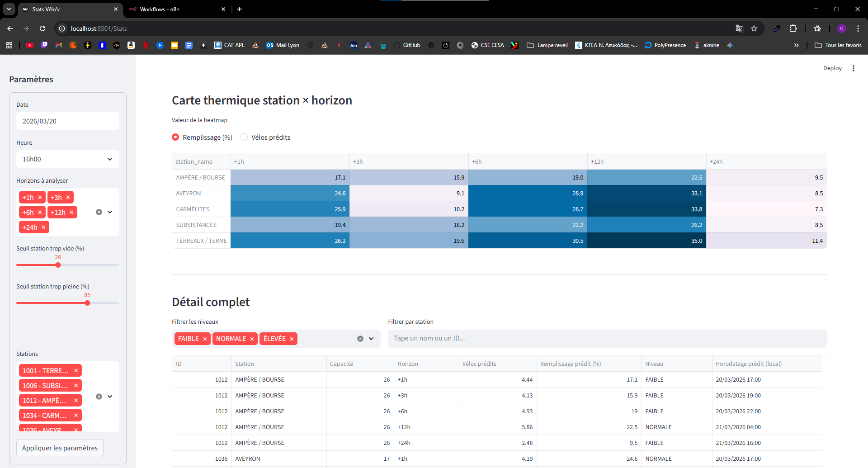Remove ÉLEVÉE level filter tag
This screenshot has width=868, height=468.
[292, 339]
